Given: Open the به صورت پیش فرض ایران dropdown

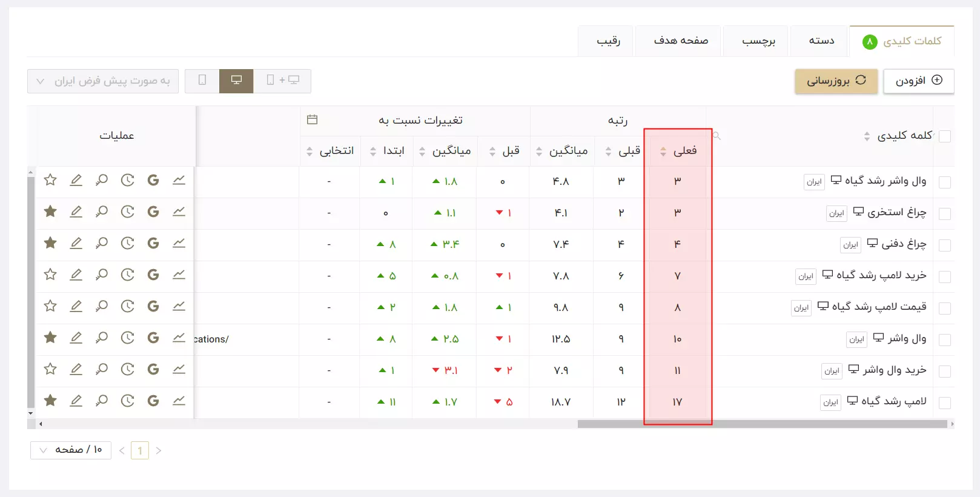Looking at the screenshot, I should (x=103, y=81).
